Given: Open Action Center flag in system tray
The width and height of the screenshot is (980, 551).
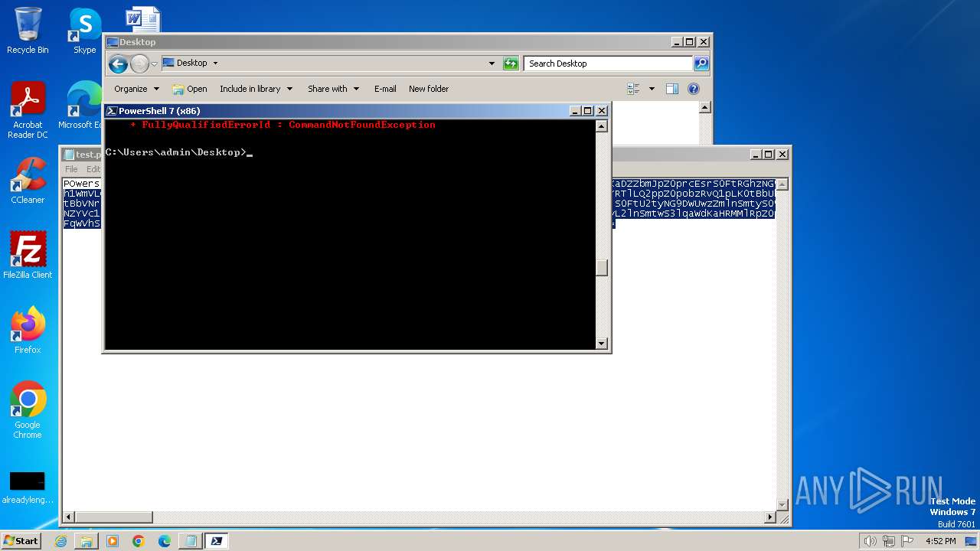Looking at the screenshot, I should 908,541.
